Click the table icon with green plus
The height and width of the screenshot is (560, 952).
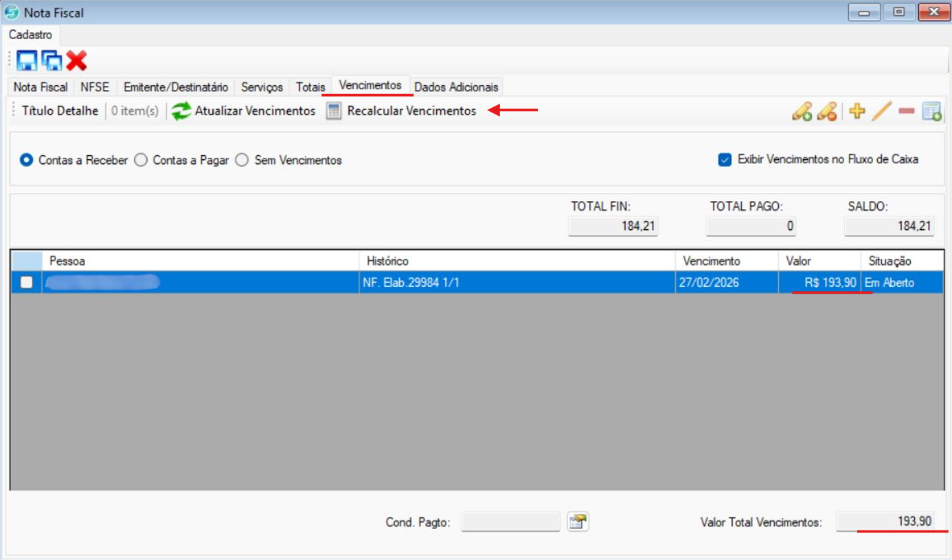tap(931, 111)
